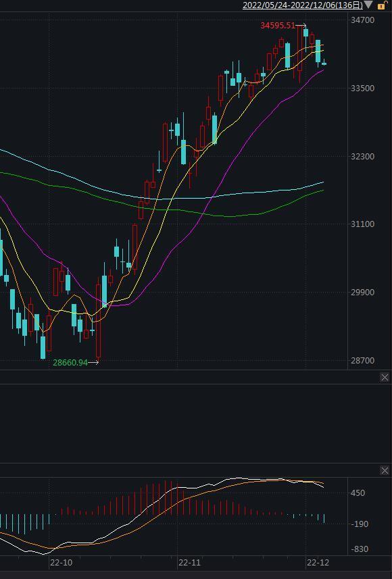Select the 22-12 date axis marker
The image size is (392, 579).
click(318, 563)
